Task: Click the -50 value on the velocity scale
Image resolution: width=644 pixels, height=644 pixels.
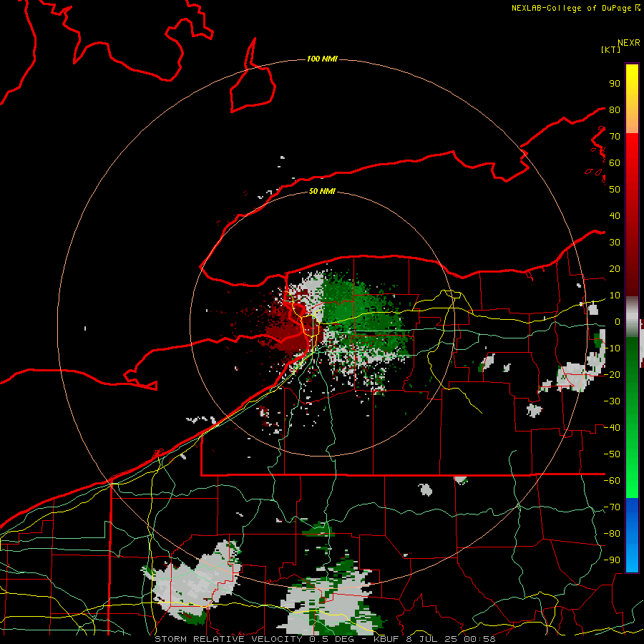Action: [612, 454]
